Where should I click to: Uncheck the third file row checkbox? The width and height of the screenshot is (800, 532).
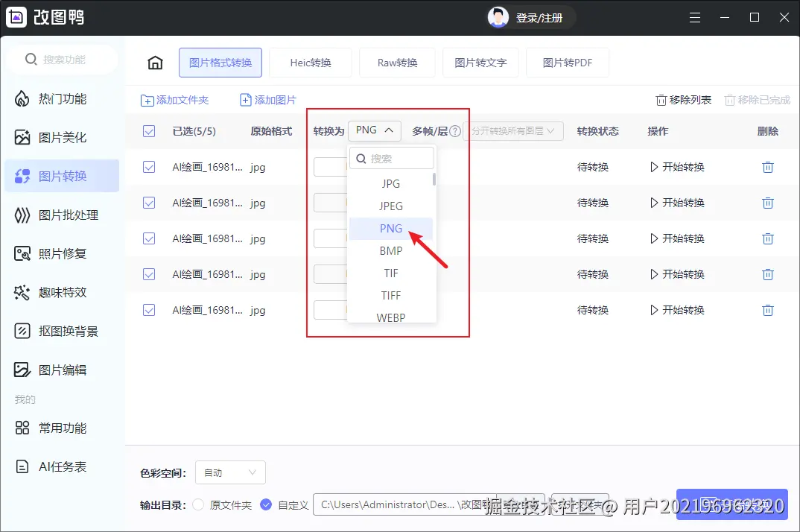149,238
